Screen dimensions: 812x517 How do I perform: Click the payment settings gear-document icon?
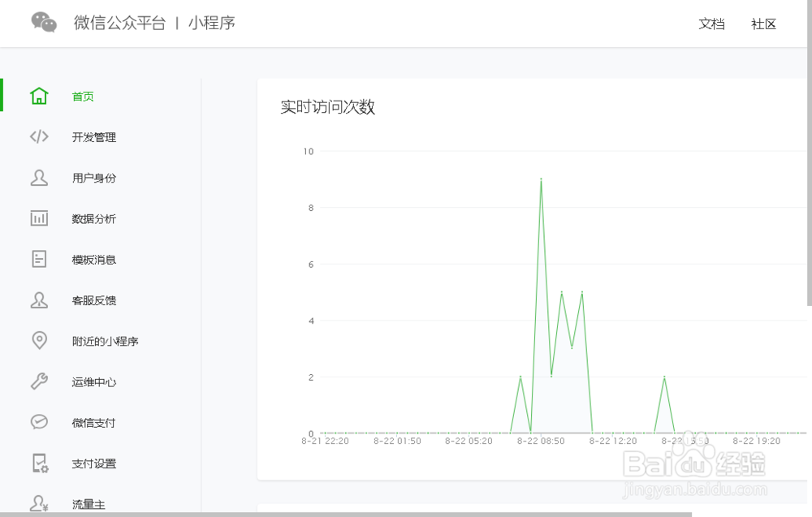pyautogui.click(x=41, y=463)
